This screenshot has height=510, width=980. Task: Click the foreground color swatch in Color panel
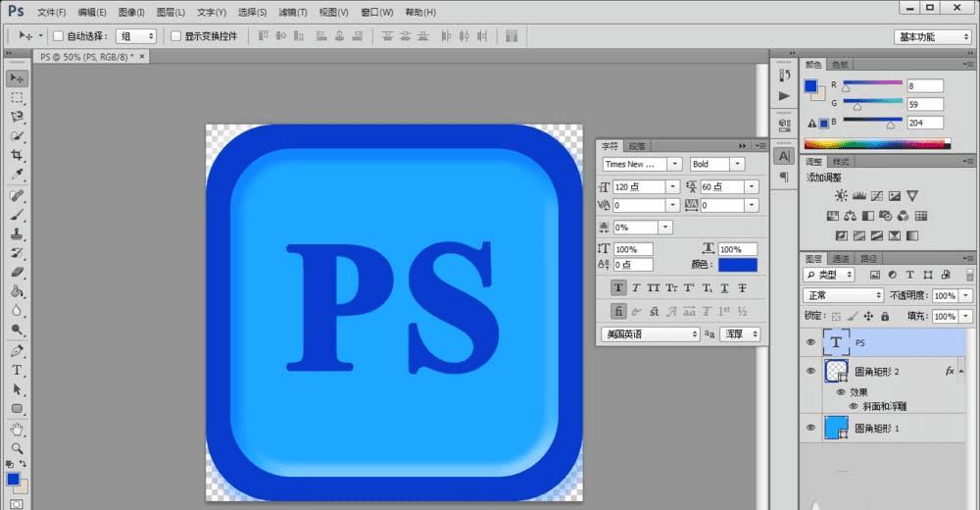(x=810, y=85)
